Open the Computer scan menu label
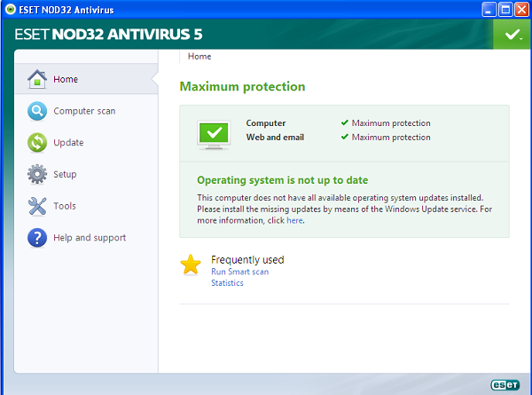The width and height of the screenshot is (532, 395). pyautogui.click(x=84, y=111)
